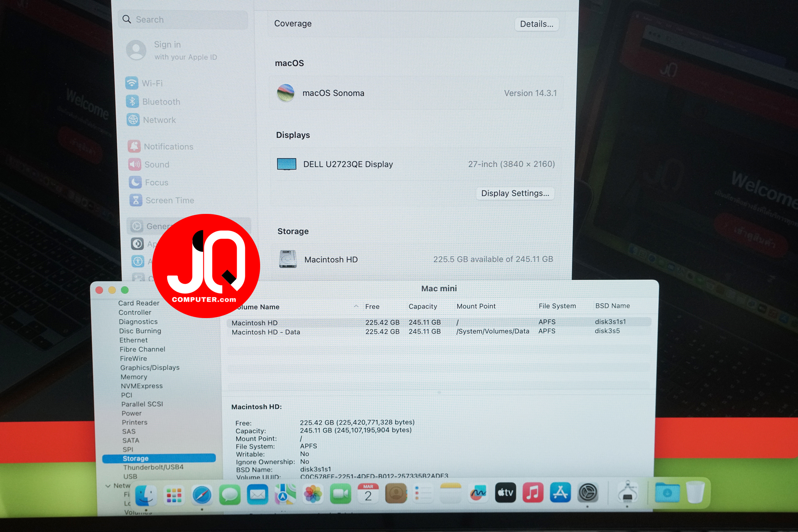This screenshot has height=532, width=798.
Task: Select SATA in hardware list
Action: point(131,440)
